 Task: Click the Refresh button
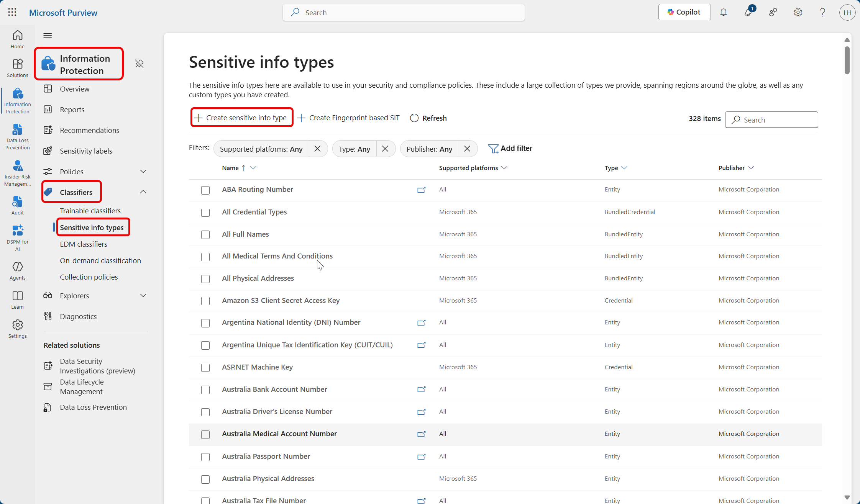(x=428, y=118)
